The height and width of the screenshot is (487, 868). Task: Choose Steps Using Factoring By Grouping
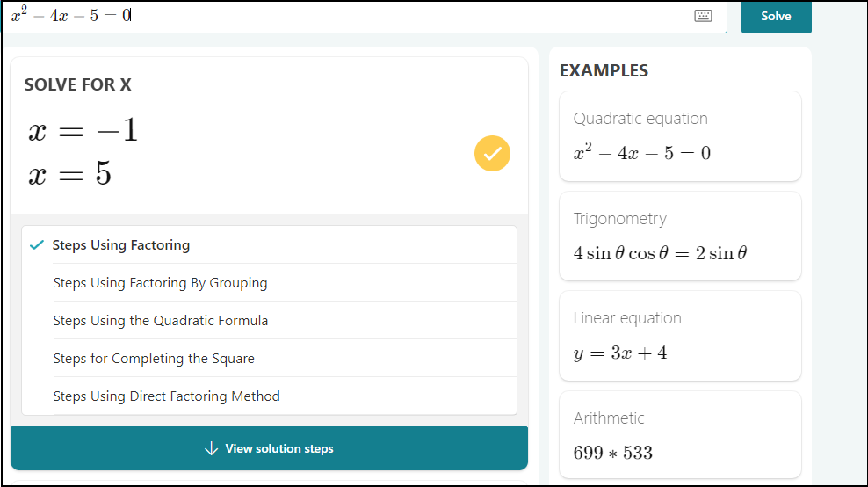[160, 283]
